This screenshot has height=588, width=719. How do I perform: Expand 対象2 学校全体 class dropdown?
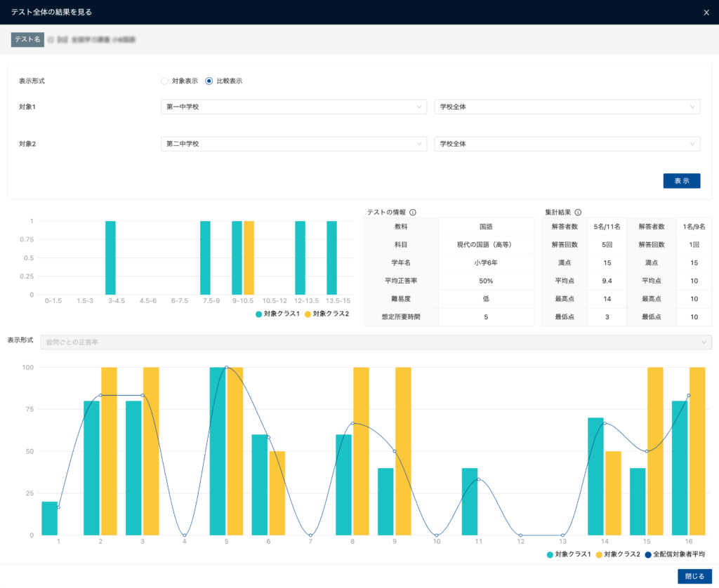point(567,144)
